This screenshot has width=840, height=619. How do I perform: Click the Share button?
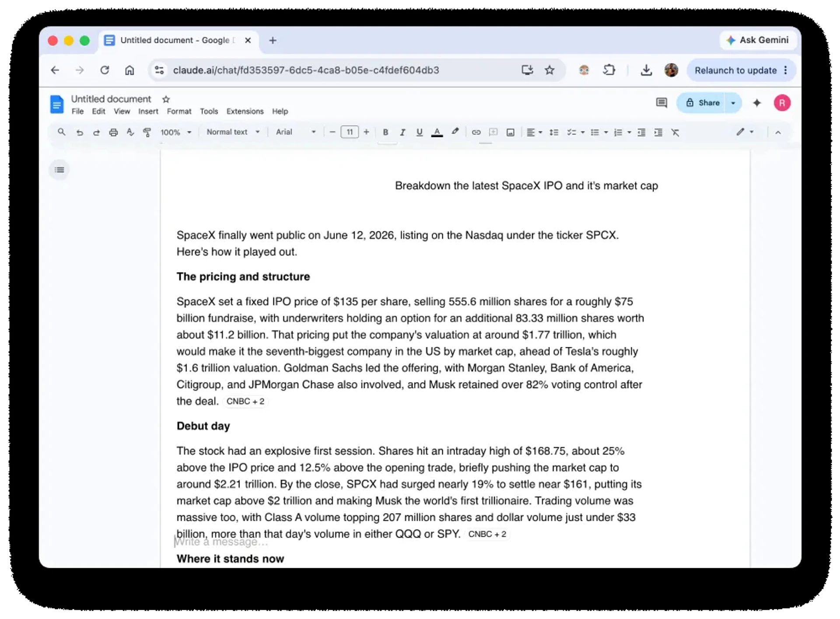(701, 103)
